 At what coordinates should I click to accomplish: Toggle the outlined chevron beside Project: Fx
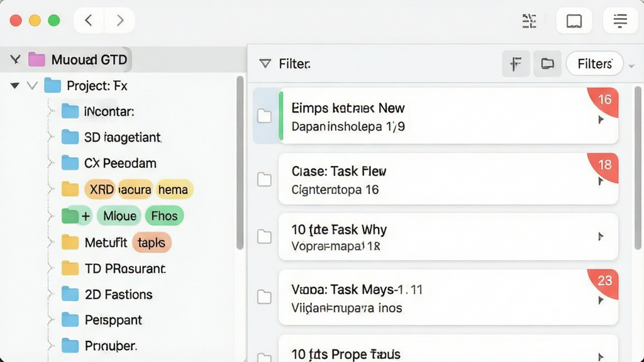click(x=32, y=85)
